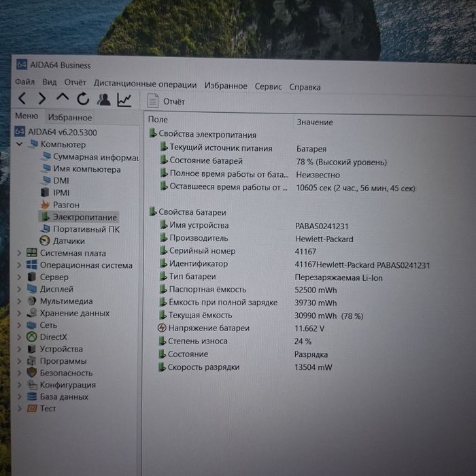The image size is (476, 476).
Task: Expand the Мультимедиа node
Action: point(19,301)
